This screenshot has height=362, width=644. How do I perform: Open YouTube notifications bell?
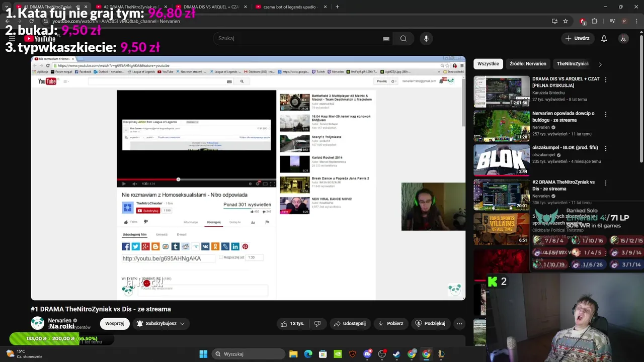pyautogui.click(x=604, y=39)
